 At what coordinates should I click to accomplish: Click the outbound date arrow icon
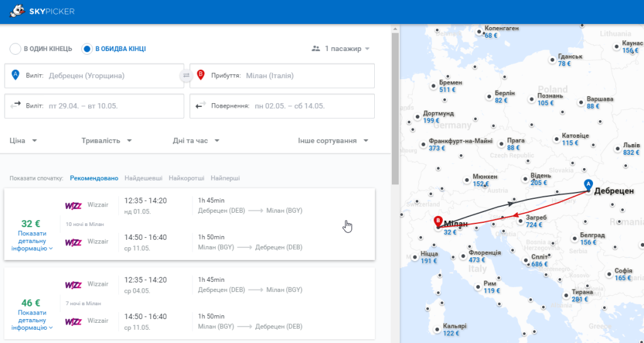coord(15,106)
